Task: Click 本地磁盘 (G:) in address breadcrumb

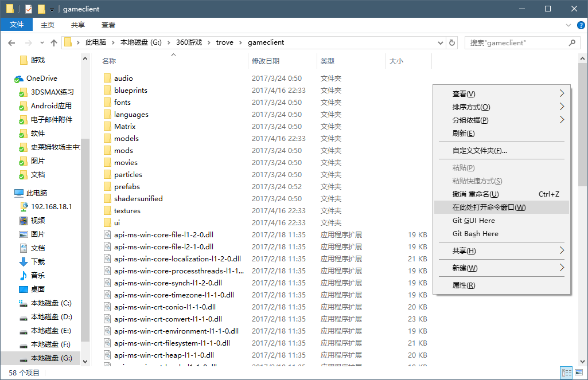Action: click(x=141, y=42)
